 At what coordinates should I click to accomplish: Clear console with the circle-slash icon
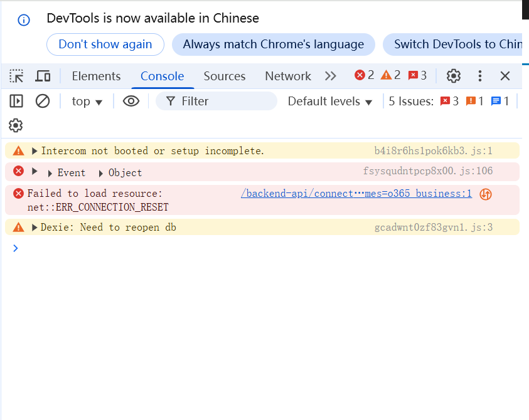43,101
